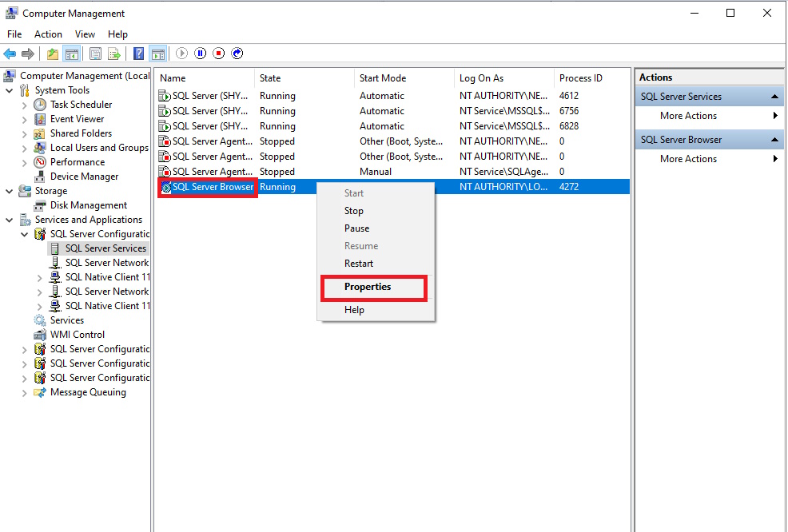Select Event Viewer in the tree
This screenshot has width=788, height=532.
(77, 119)
